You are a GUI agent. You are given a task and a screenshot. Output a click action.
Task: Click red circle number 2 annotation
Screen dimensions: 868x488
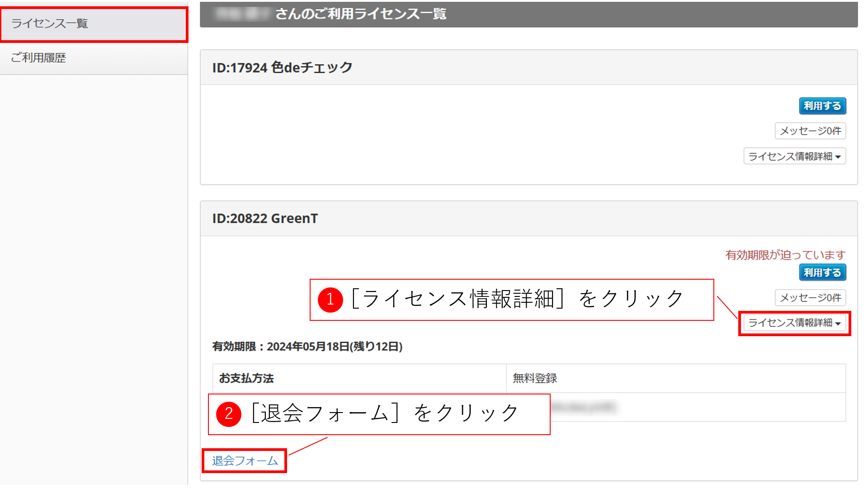[x=229, y=414]
